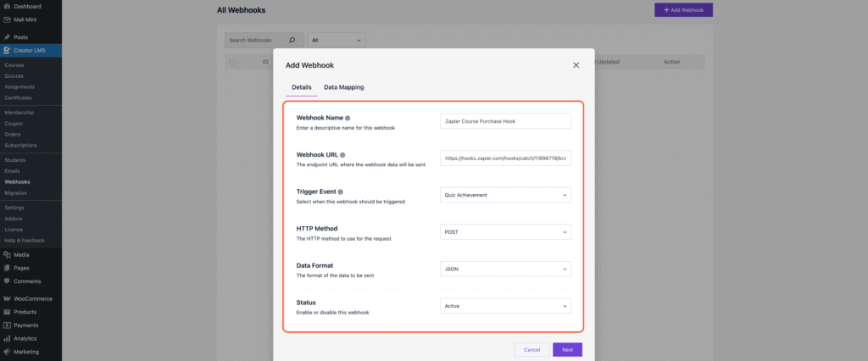This screenshot has height=361, width=868.
Task: Open the Data Format JSON dropdown
Action: 505,269
